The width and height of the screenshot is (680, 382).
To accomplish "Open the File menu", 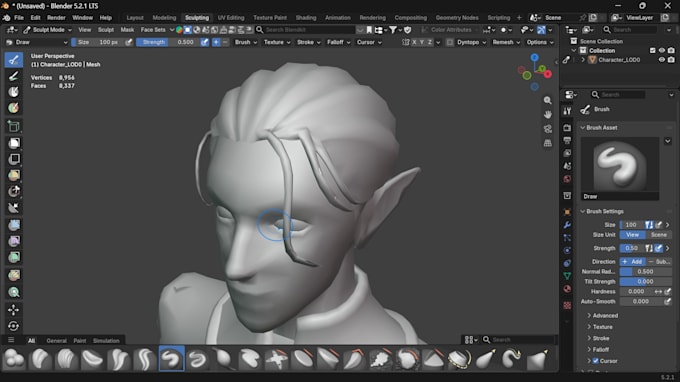I will (x=19, y=18).
